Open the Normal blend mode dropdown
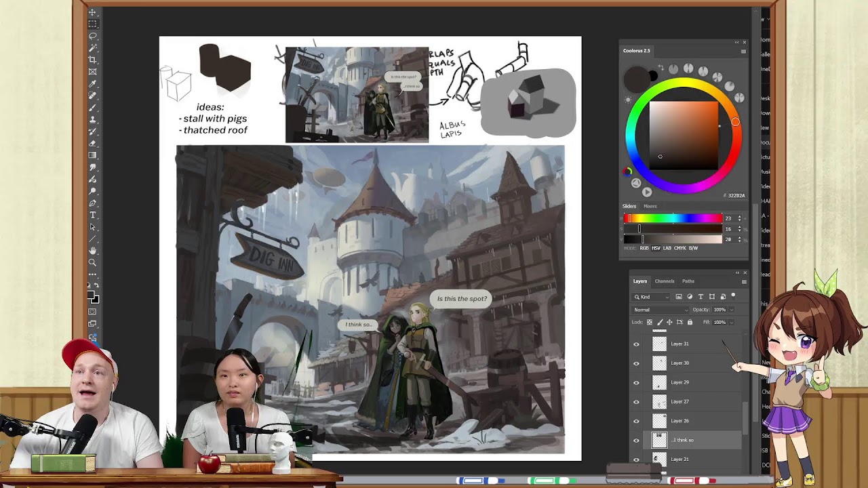The height and width of the screenshot is (488, 868). (660, 310)
